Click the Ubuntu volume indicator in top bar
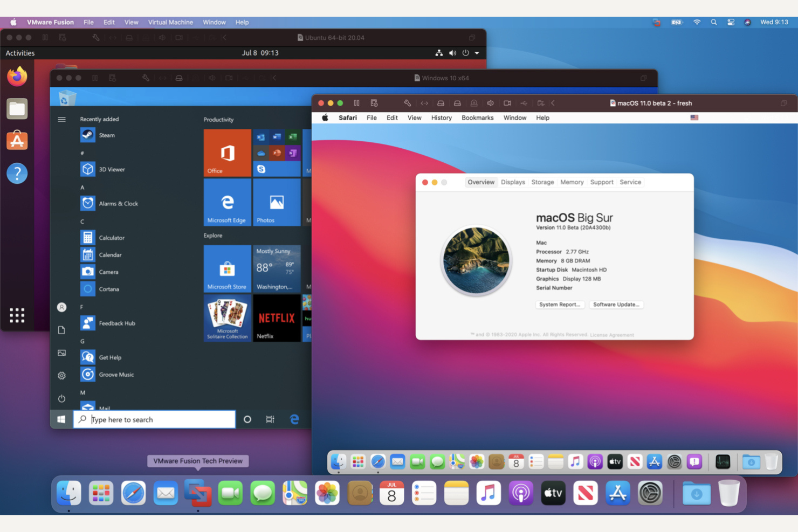The width and height of the screenshot is (798, 532). coord(452,53)
